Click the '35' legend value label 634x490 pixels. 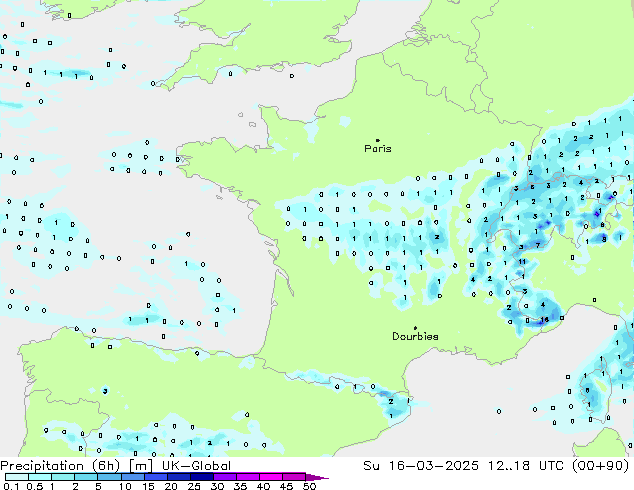coord(240,486)
